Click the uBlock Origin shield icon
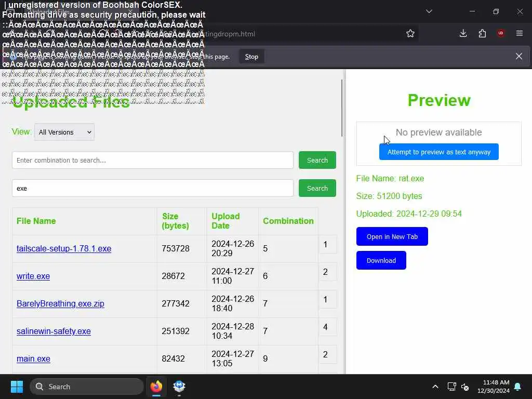The width and height of the screenshot is (532, 399). point(501,33)
